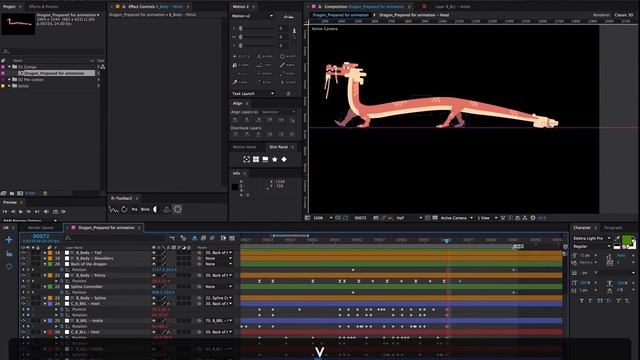Hide the B_Body – Tail layer
The height and width of the screenshot is (360, 640).
coord(23,253)
